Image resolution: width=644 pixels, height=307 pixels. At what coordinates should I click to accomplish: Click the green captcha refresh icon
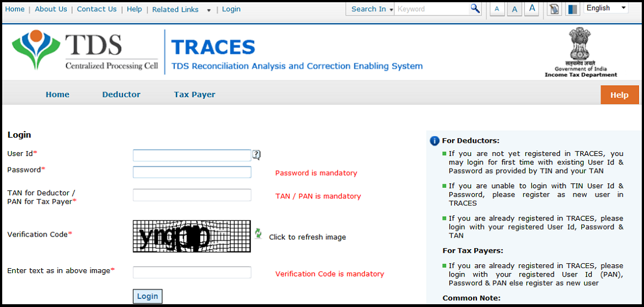point(258,233)
